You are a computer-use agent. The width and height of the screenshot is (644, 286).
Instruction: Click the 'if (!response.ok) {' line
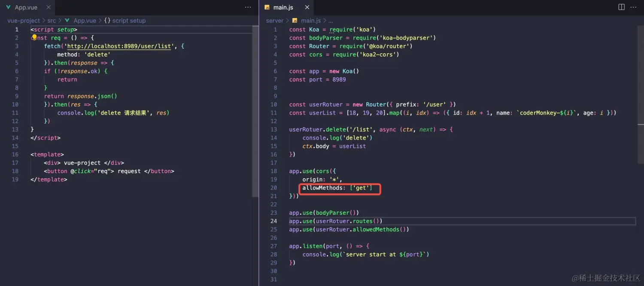coord(76,71)
